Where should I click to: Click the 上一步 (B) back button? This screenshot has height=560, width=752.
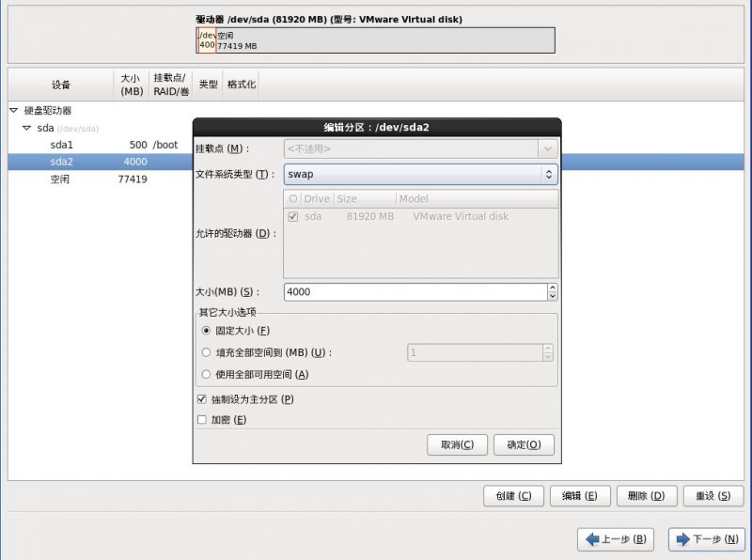pos(614,539)
